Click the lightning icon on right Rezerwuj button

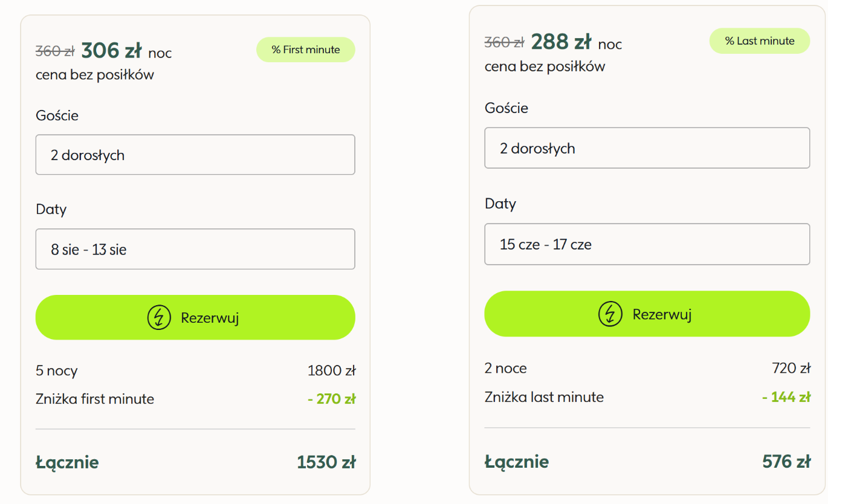coord(610,314)
